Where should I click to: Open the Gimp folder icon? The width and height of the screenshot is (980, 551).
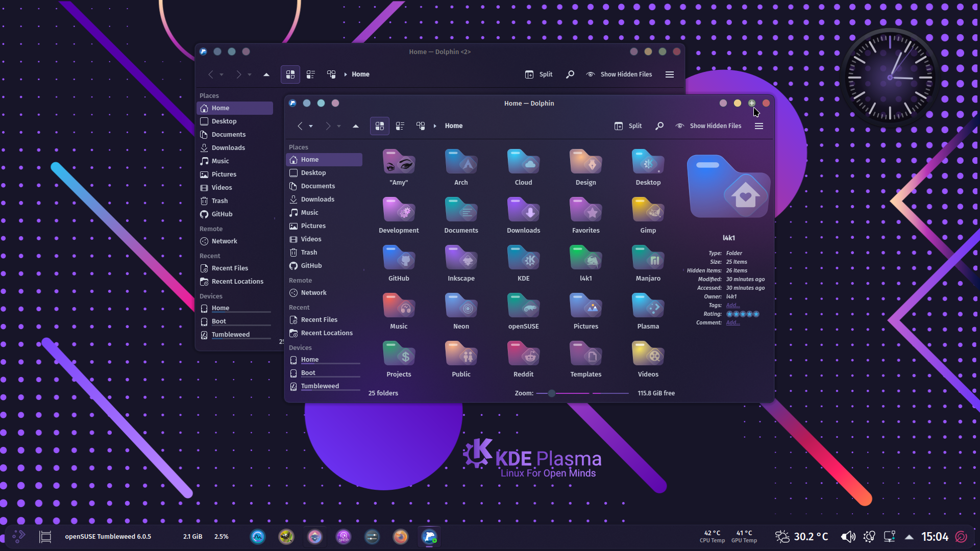point(648,210)
